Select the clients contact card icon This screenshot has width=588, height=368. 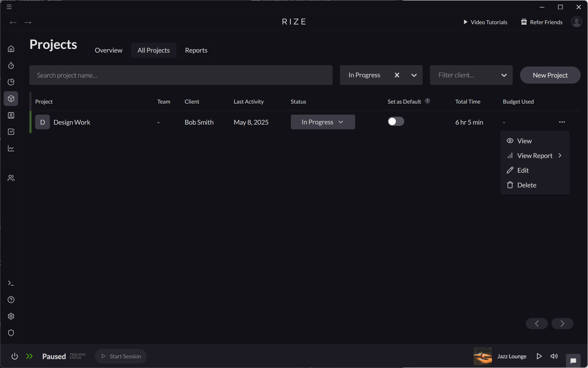[x=11, y=115]
